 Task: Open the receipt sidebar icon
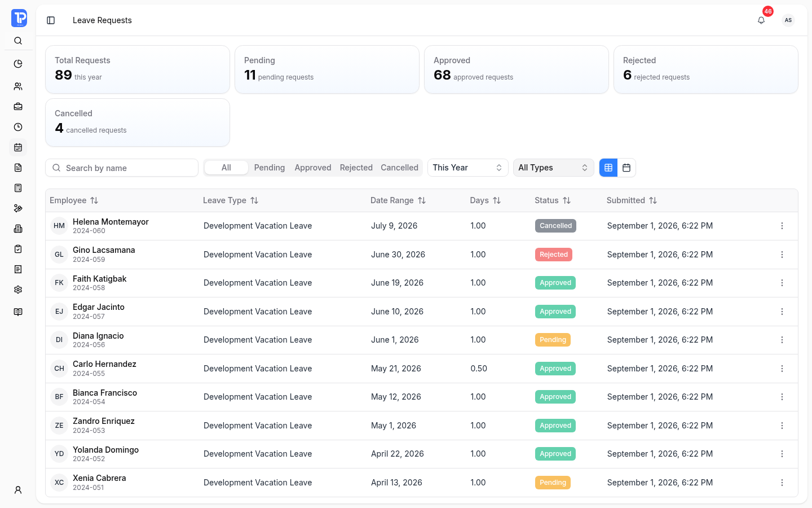point(18,269)
